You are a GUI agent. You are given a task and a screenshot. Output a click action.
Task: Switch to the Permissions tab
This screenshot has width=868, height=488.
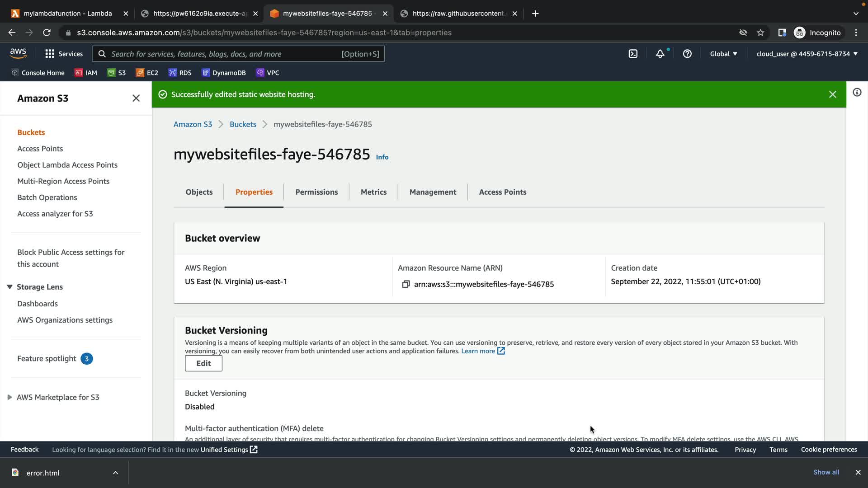click(x=316, y=192)
